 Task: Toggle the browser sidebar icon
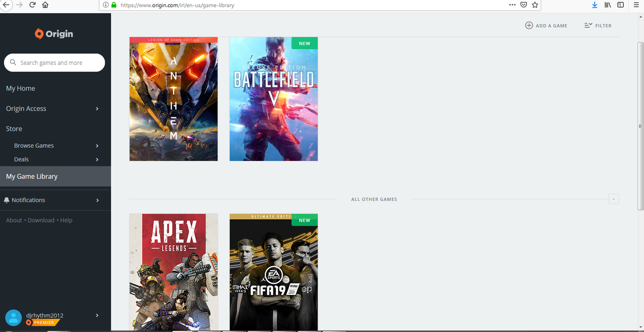point(621,5)
